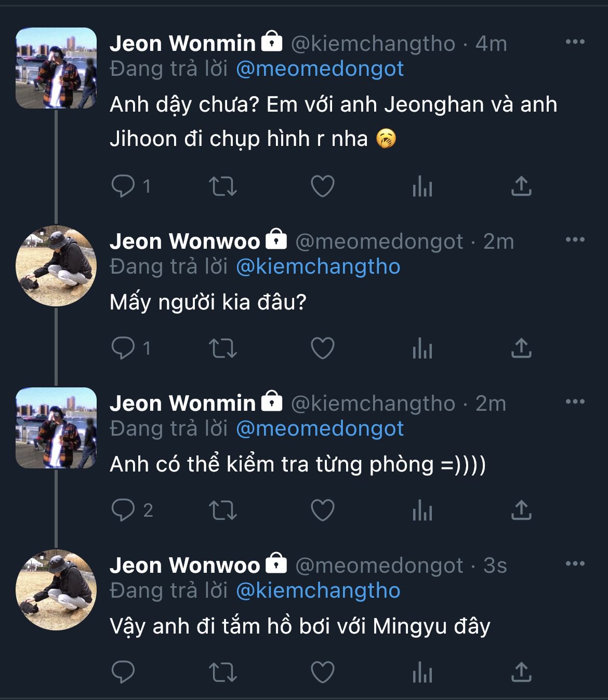The height and width of the screenshot is (700, 608).
Task: Like the "Mấy người kia đâu?" tweet
Action: (x=322, y=348)
